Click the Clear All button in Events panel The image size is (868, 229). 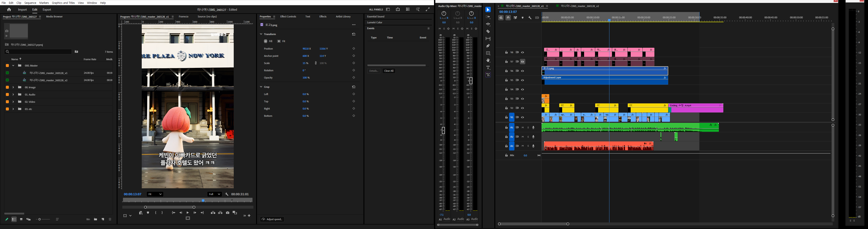(389, 71)
